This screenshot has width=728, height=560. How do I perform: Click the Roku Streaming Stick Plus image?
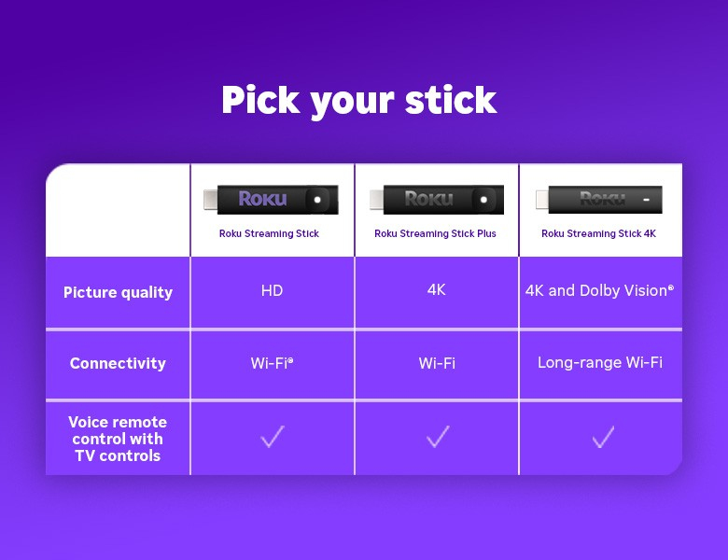pos(434,199)
